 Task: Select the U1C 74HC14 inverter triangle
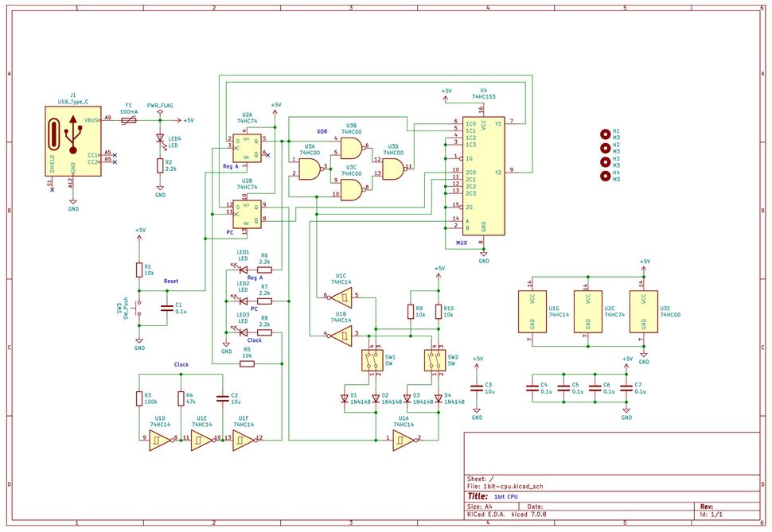pyautogui.click(x=344, y=298)
